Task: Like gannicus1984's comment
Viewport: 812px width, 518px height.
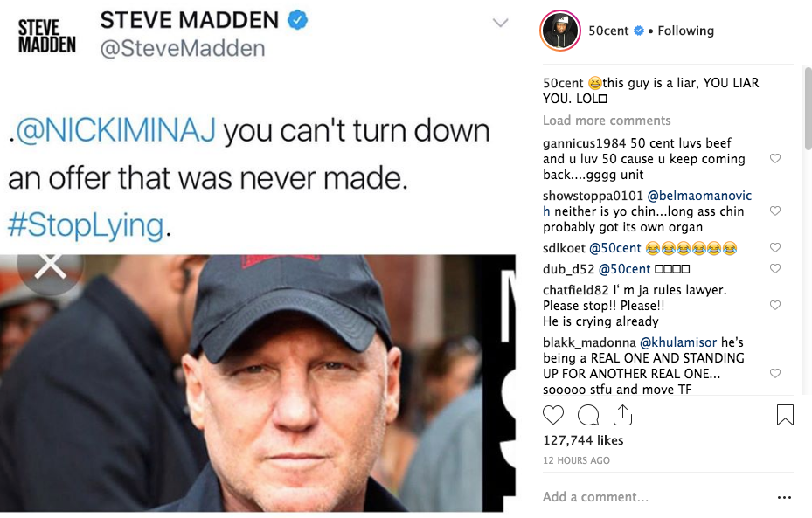Action: point(775,158)
